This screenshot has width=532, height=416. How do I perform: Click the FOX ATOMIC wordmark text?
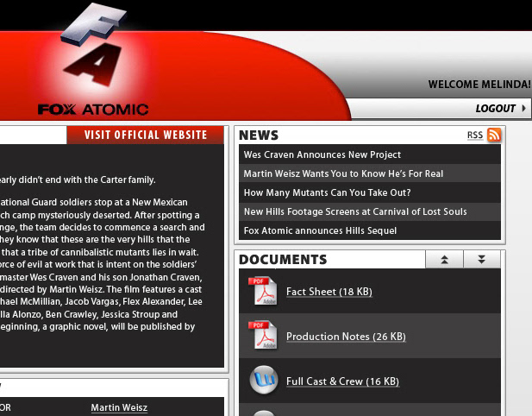[93, 110]
